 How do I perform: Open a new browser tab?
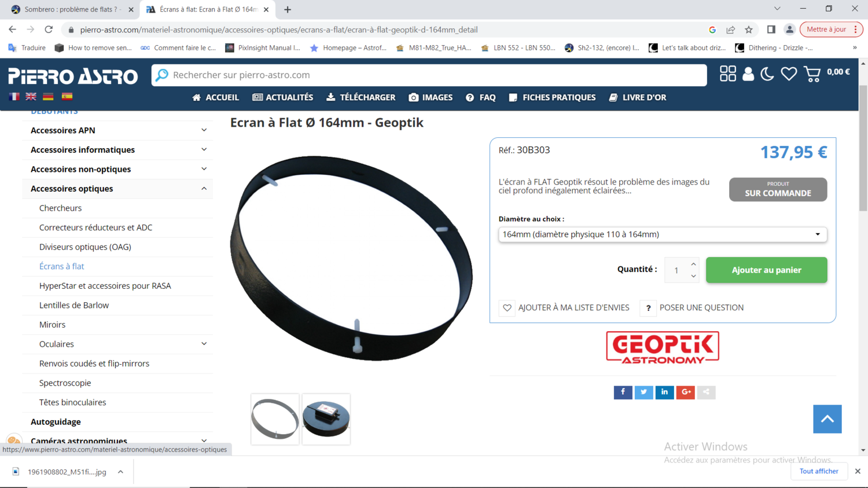(288, 9)
